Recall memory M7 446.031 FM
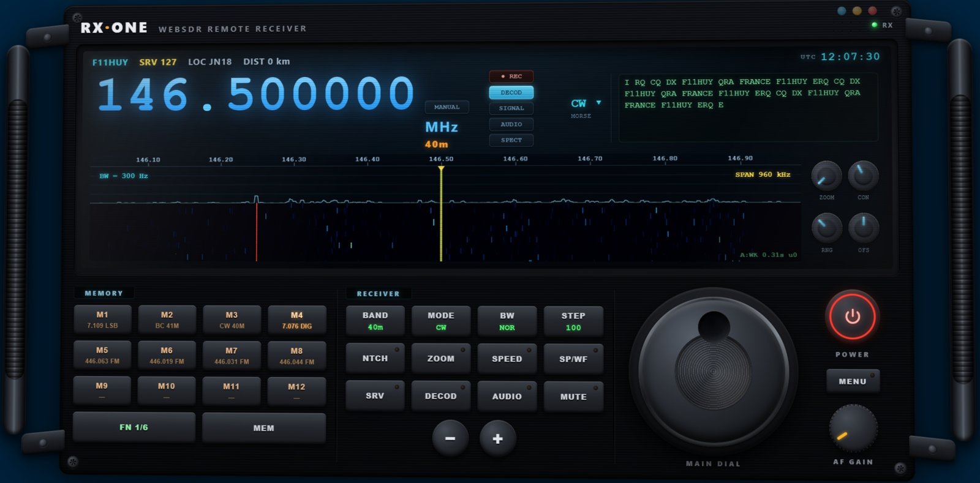Viewport: 980px width, 483px height. pyautogui.click(x=232, y=355)
